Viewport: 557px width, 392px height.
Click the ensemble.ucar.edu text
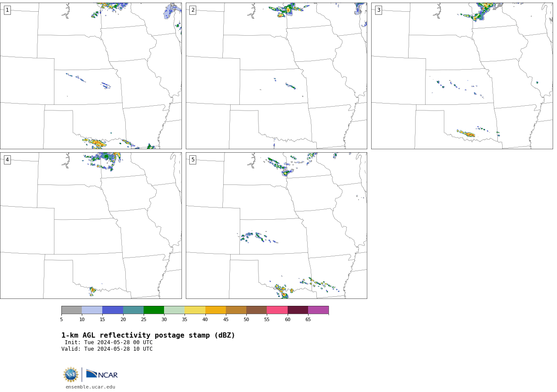pyautogui.click(x=91, y=387)
